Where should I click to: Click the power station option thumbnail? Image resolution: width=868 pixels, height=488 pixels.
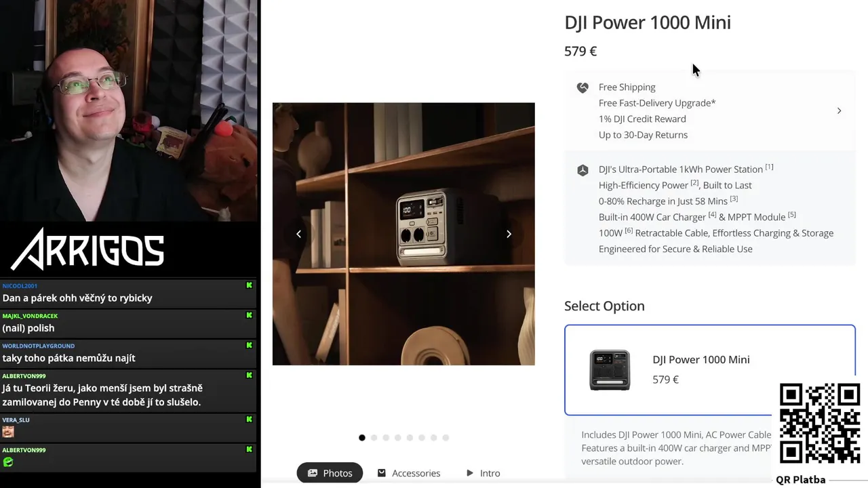(610, 370)
